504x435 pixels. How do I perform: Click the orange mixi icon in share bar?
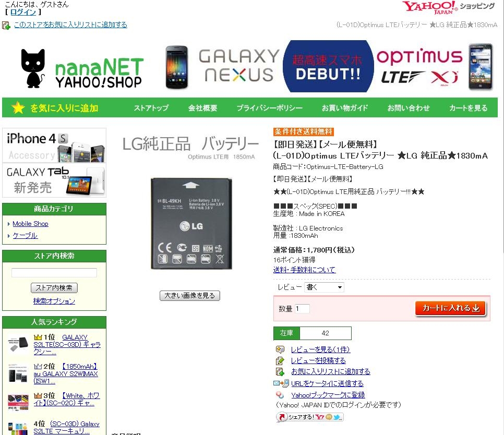pos(329,417)
